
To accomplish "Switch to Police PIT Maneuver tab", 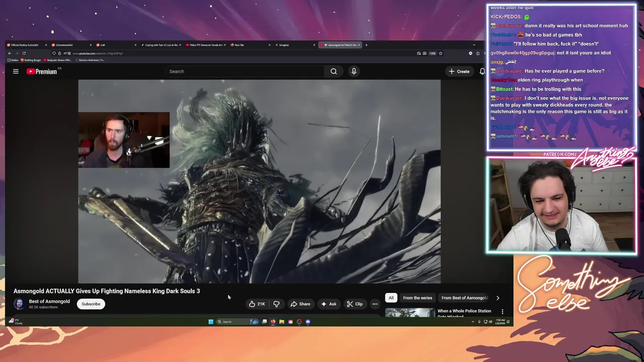I will (206, 45).
